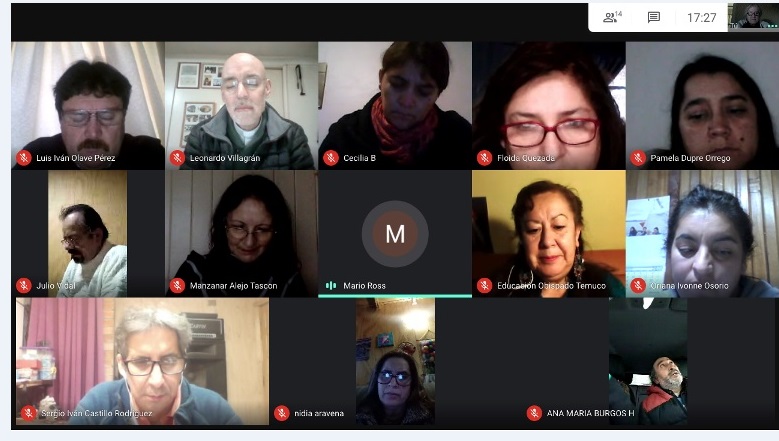Select Oriana Ivonne Osorio video tile

(x=702, y=233)
